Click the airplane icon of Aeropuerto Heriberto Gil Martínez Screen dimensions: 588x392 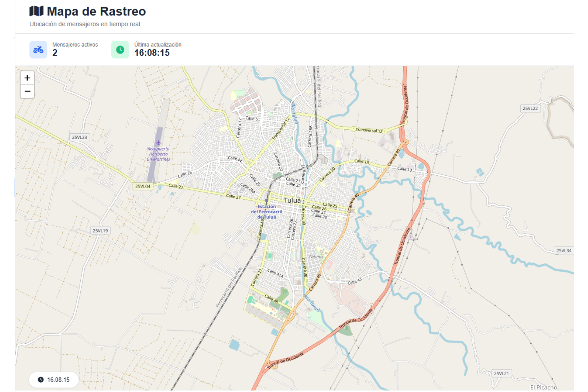(158, 143)
